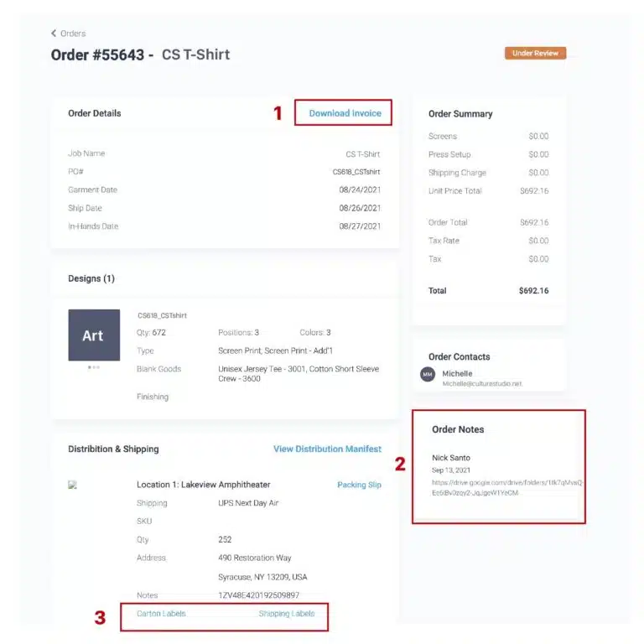Select the Designs (1) section header
Screen dimensions: 644x644
[91, 278]
